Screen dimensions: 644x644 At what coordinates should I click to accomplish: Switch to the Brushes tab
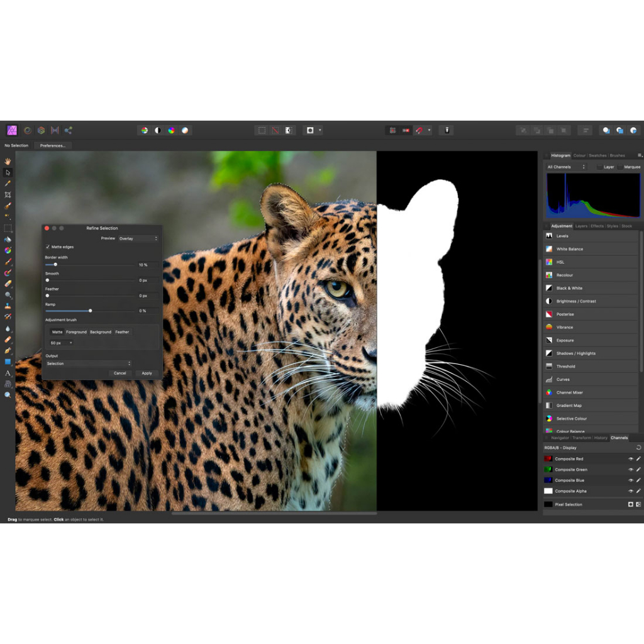click(x=618, y=155)
